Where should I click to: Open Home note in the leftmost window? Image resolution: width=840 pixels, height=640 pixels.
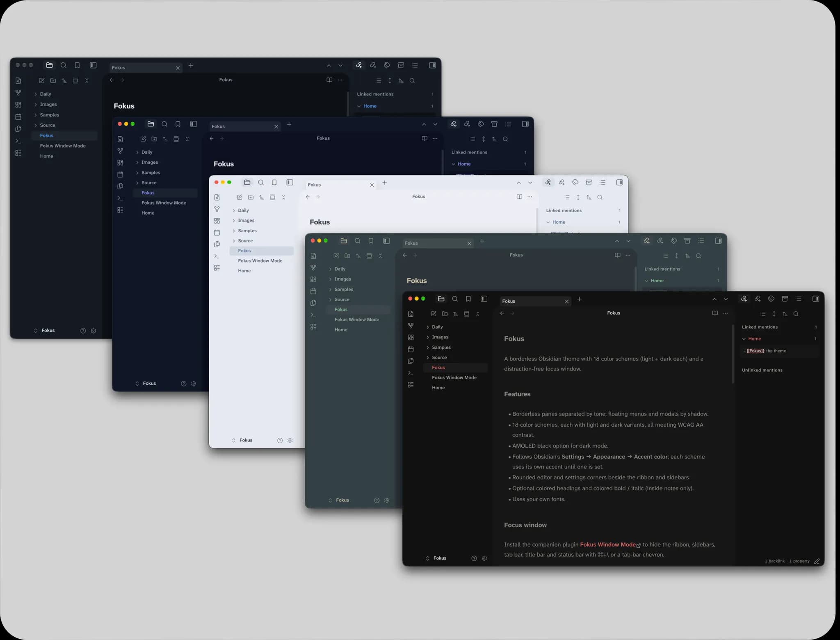click(x=46, y=156)
